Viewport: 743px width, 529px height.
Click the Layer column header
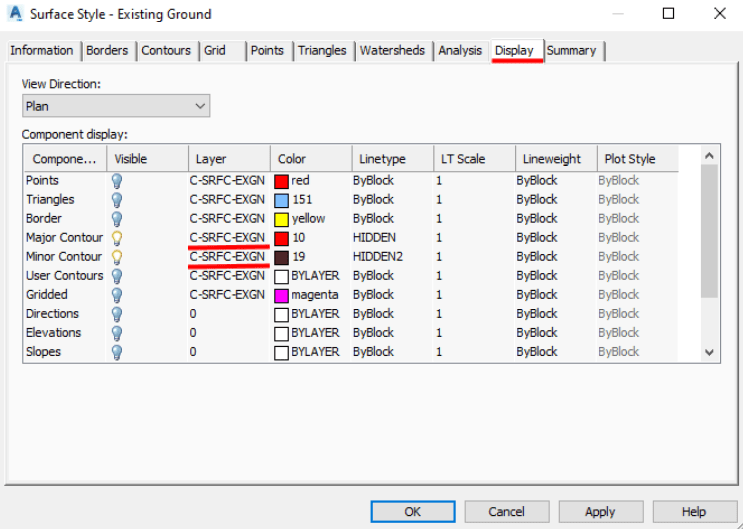[229, 159]
